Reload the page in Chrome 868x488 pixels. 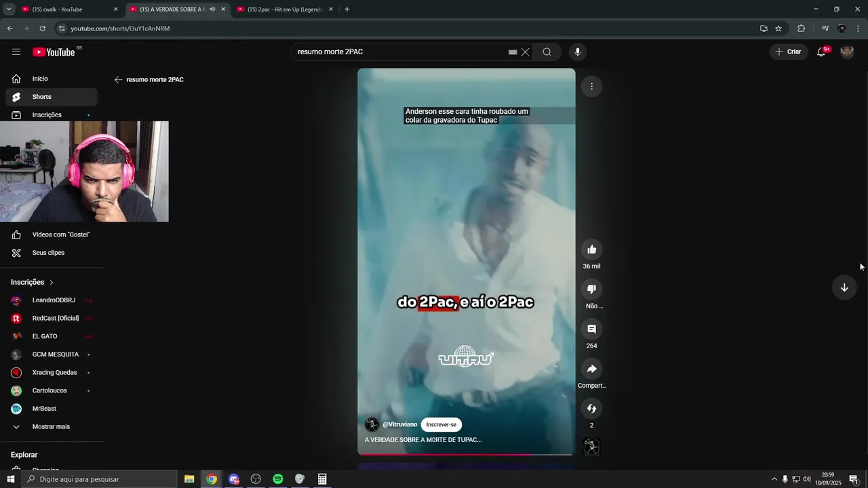pos(42,28)
